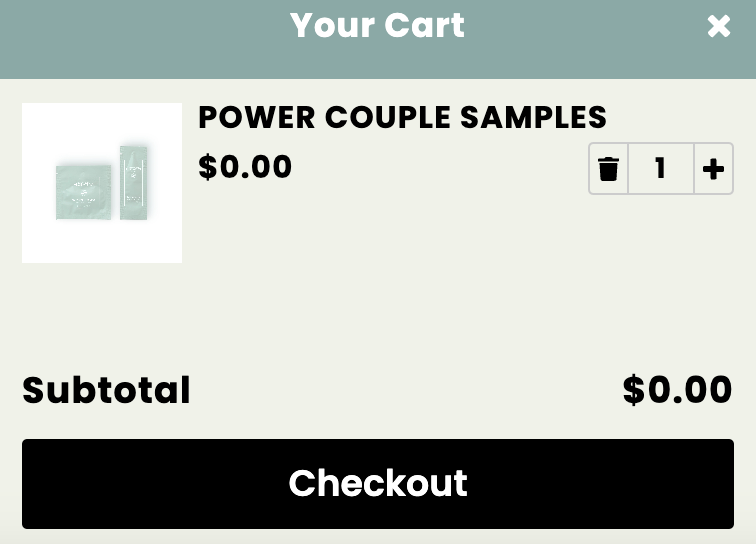Image resolution: width=756 pixels, height=544 pixels.
Task: Click the item price below the product title
Action: click(x=245, y=166)
